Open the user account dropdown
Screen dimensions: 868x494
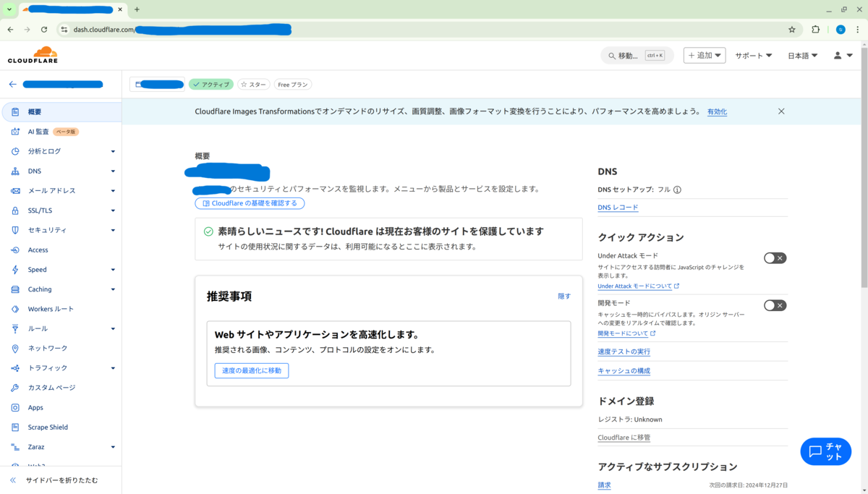843,56
